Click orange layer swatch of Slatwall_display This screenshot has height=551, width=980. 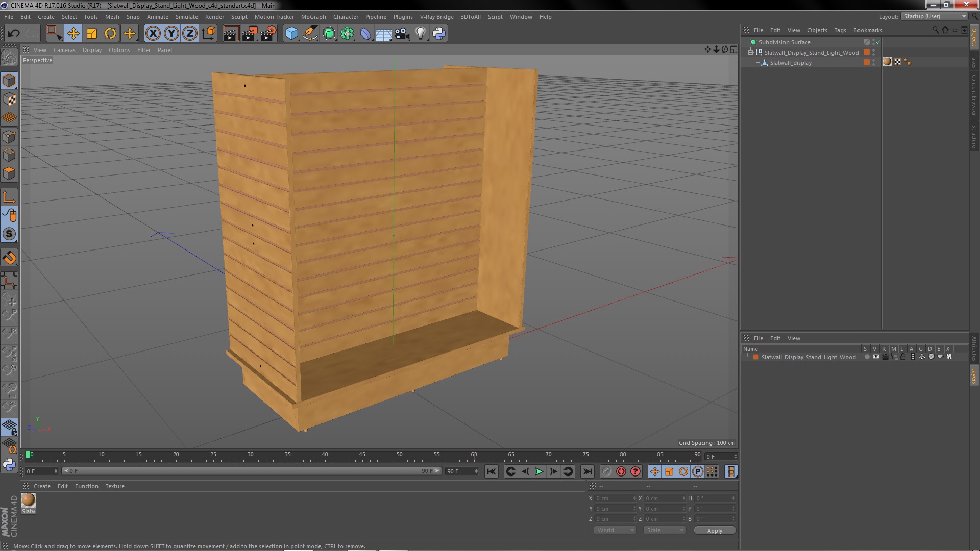click(x=866, y=62)
